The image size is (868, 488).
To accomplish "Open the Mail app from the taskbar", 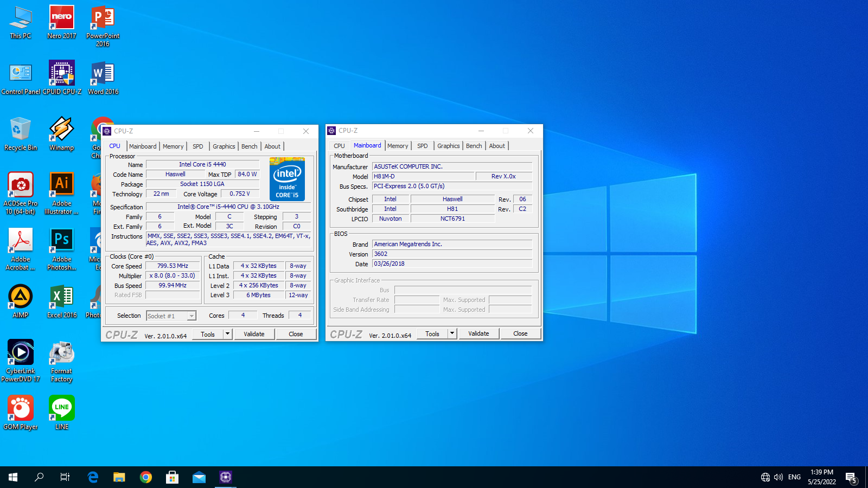I will (x=199, y=477).
